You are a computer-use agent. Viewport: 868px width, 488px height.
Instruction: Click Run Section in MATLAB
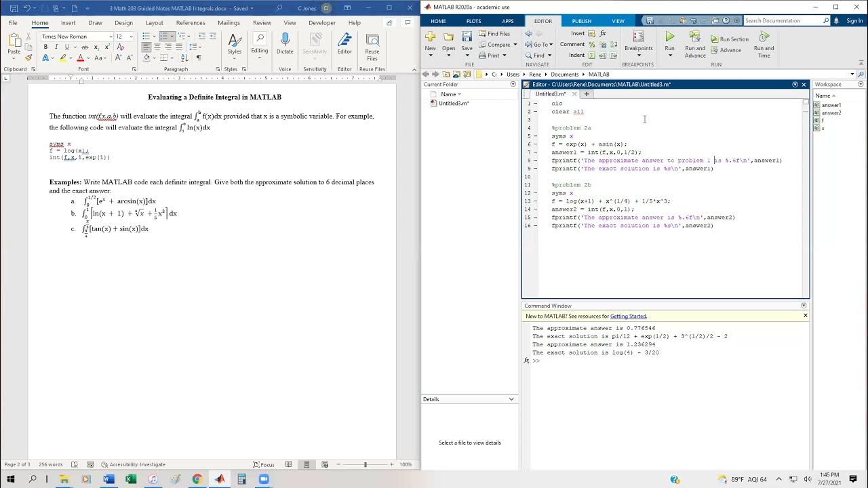(730, 39)
